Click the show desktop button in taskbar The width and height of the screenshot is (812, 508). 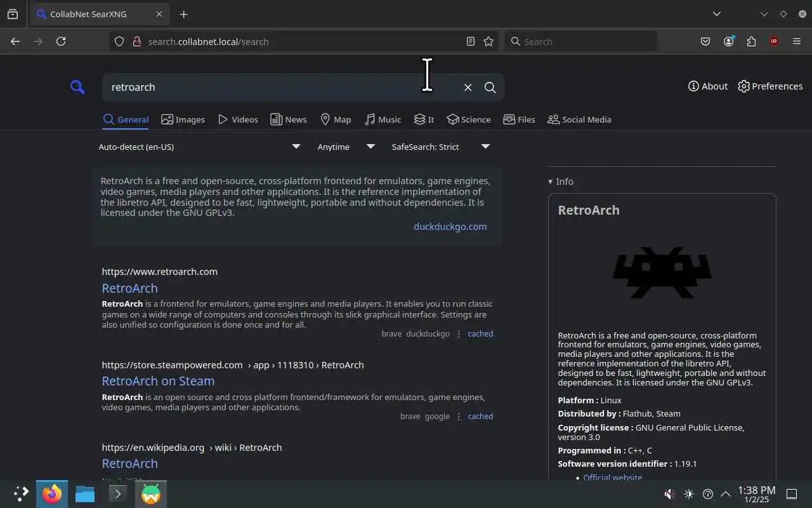pyautogui.click(x=792, y=493)
